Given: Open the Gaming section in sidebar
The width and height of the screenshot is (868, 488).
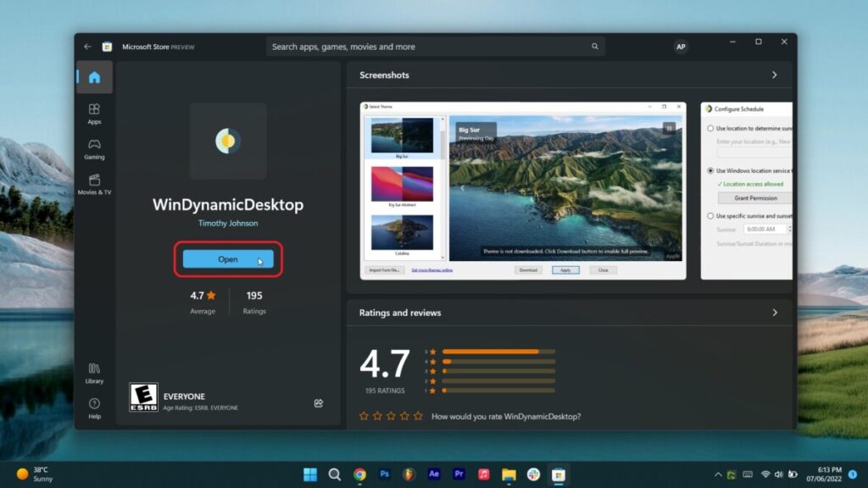Looking at the screenshot, I should [x=95, y=149].
